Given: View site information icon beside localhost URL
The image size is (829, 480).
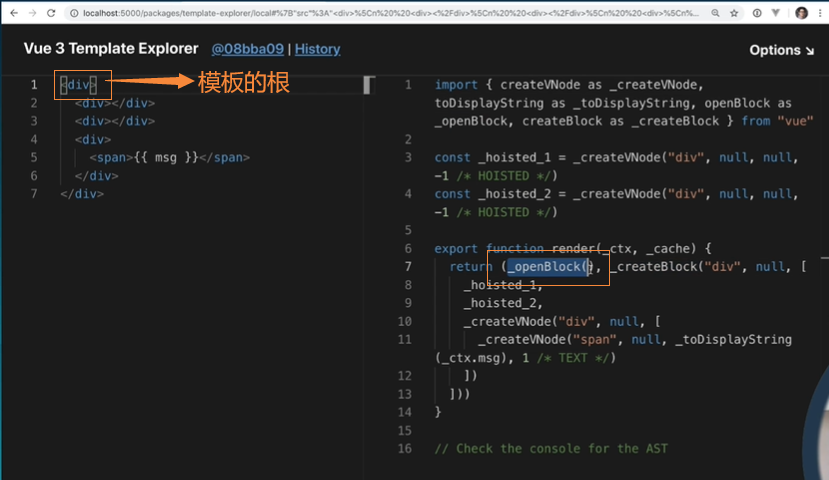Looking at the screenshot, I should tap(74, 13).
